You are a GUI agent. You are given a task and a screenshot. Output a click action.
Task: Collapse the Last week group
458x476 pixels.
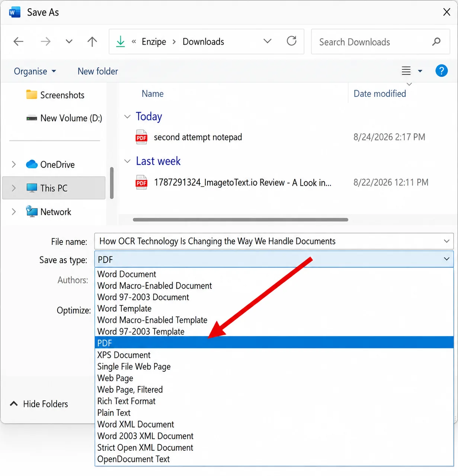(x=127, y=161)
